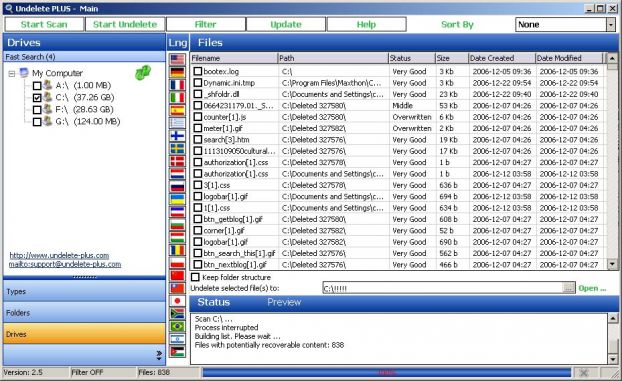Click the green refresh drives icon
Screen dimensions: 622x381
point(143,73)
